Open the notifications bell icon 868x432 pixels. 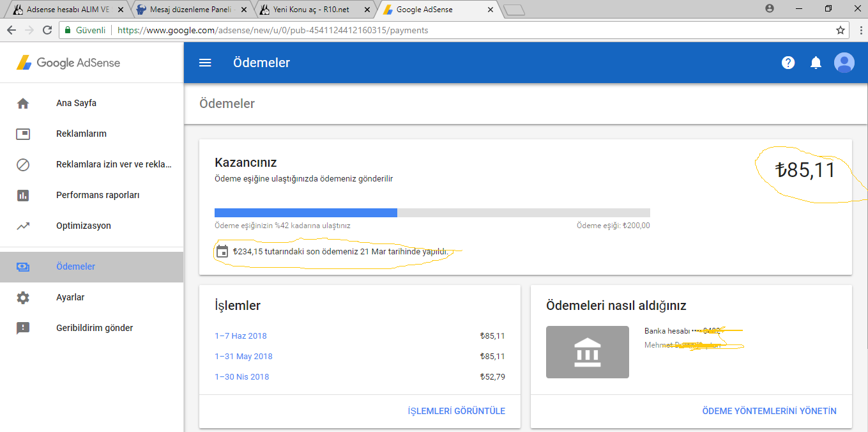click(x=816, y=63)
